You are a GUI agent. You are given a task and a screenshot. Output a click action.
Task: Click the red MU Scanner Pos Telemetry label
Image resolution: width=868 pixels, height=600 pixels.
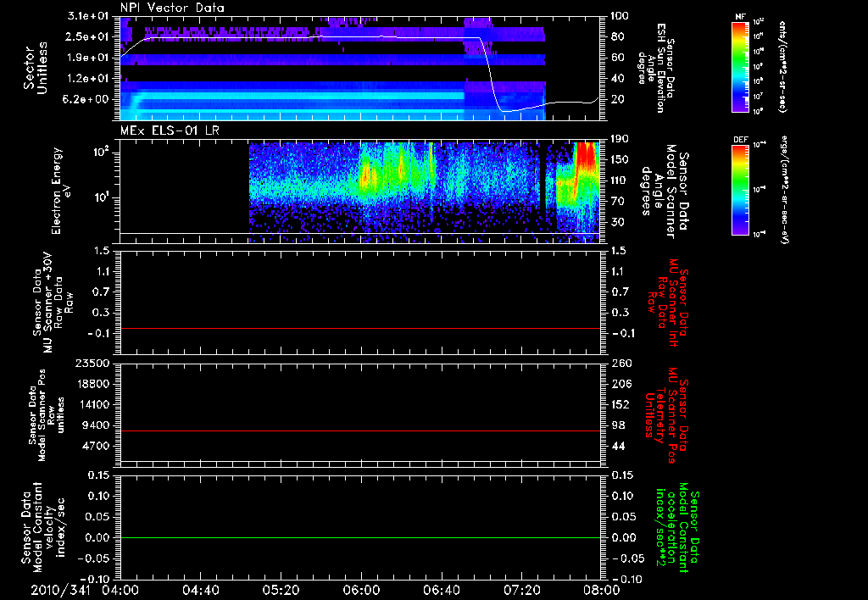coord(670,415)
